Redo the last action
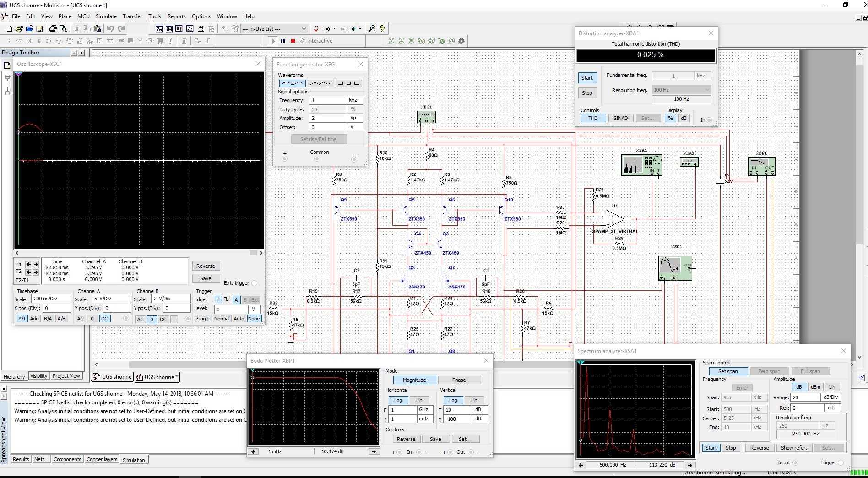The width and height of the screenshot is (868, 478). point(121,28)
